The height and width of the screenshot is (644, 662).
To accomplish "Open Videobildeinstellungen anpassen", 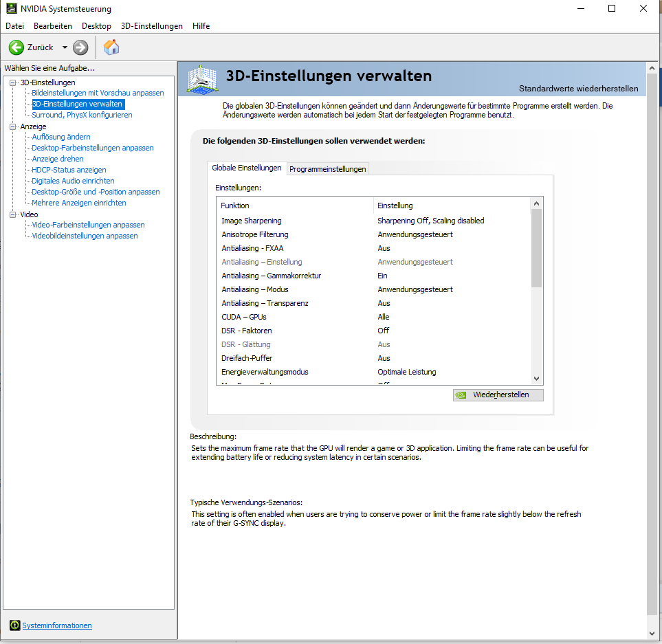I will point(85,236).
